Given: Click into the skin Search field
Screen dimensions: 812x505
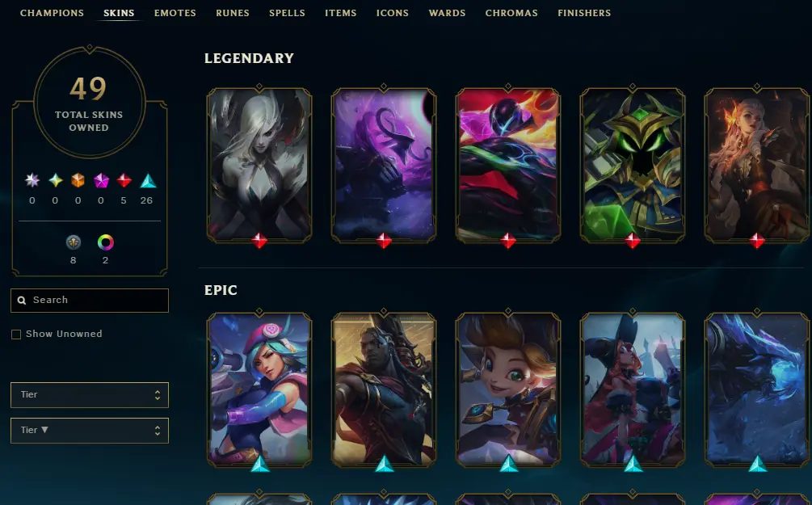Looking at the screenshot, I should (x=90, y=301).
